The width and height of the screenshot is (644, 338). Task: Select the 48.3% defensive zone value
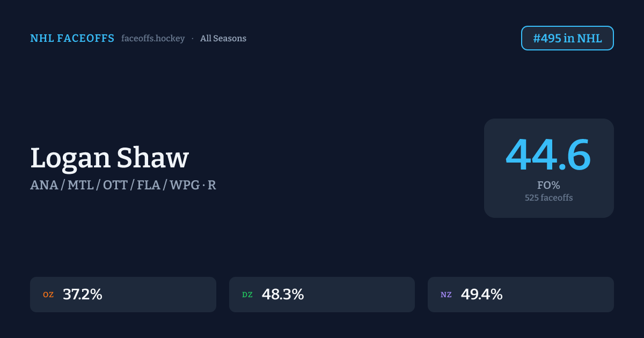point(283,295)
